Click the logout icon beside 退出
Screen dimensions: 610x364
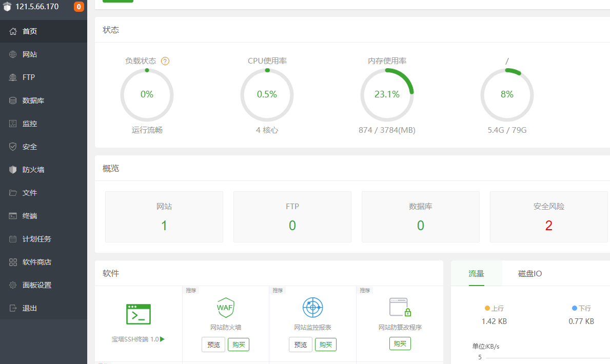(13, 308)
